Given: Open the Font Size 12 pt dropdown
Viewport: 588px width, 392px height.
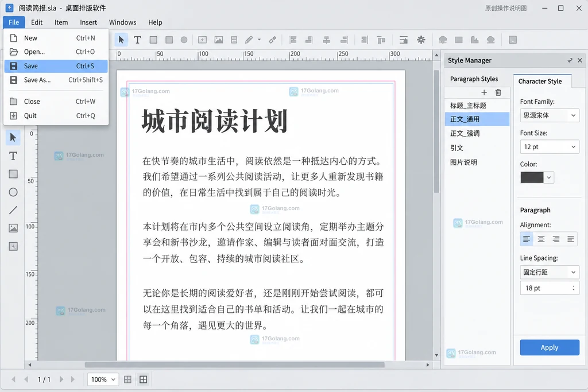Looking at the screenshot, I should coord(550,147).
